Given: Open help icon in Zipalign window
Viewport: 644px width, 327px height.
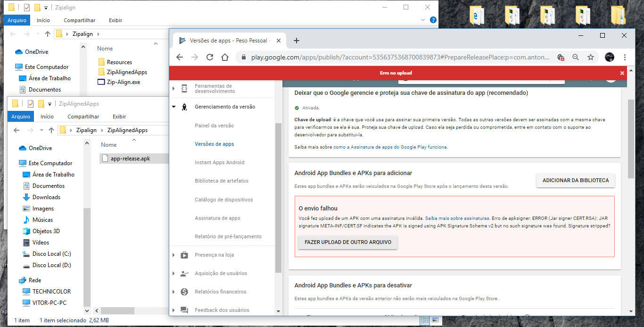Looking at the screenshot, I should (x=433, y=20).
